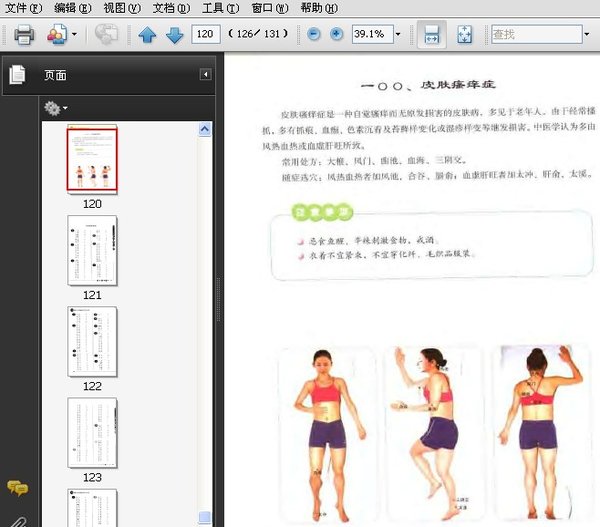The width and height of the screenshot is (600, 527).
Task: Click the page count text (126 / 131)
Action: coord(258,34)
